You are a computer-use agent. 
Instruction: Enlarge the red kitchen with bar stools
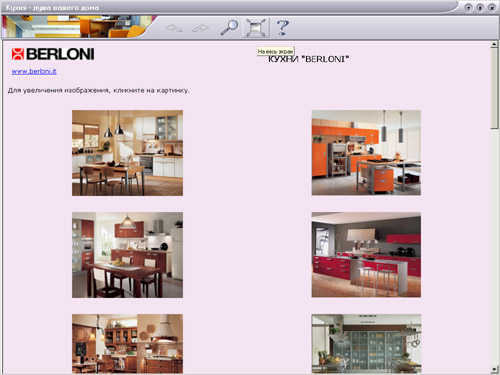[366, 255]
